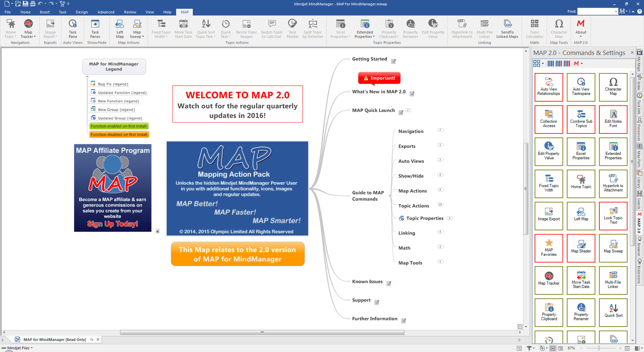Click the filter icon in status bar

tap(529, 348)
